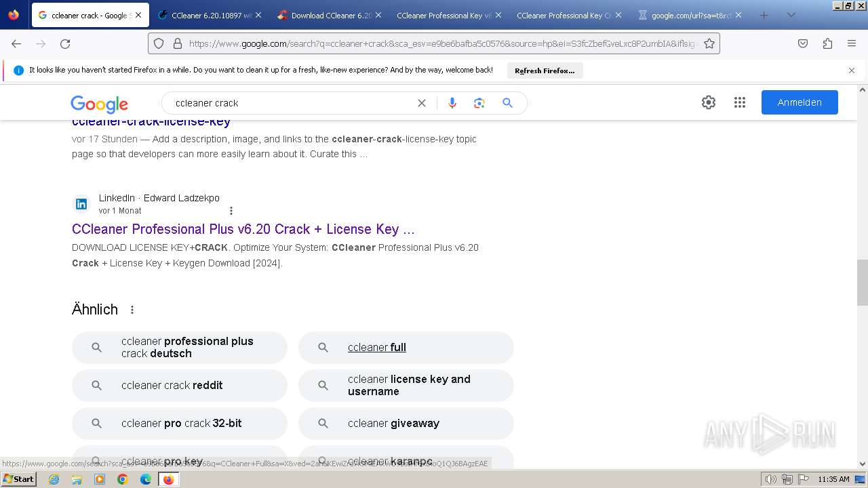Open the network icon in system tray
868x488 pixels.
coord(787,479)
